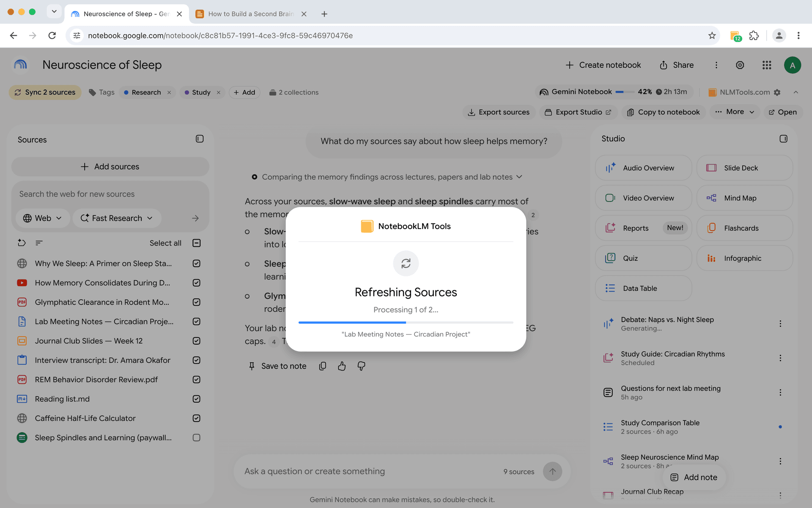812x508 pixels.
Task: Give thumbs up to response
Action: [x=342, y=366]
